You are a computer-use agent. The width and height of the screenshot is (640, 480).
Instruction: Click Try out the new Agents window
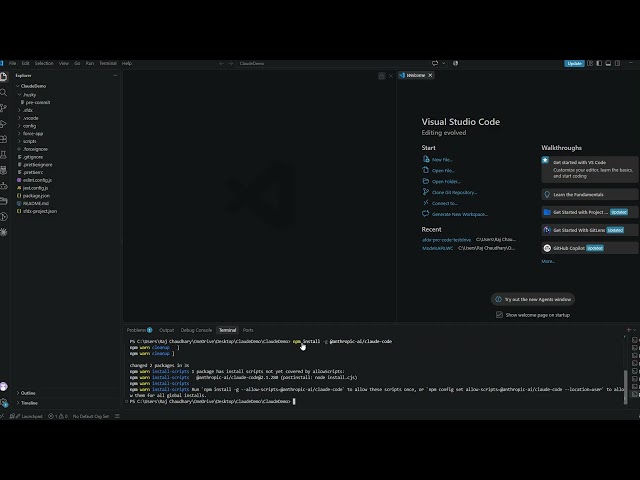pos(533,299)
